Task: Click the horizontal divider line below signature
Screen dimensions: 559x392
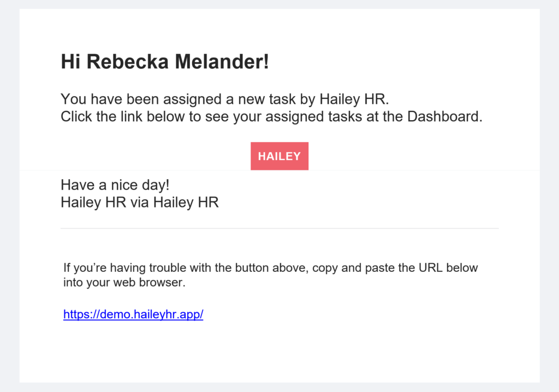Action: coord(279,228)
